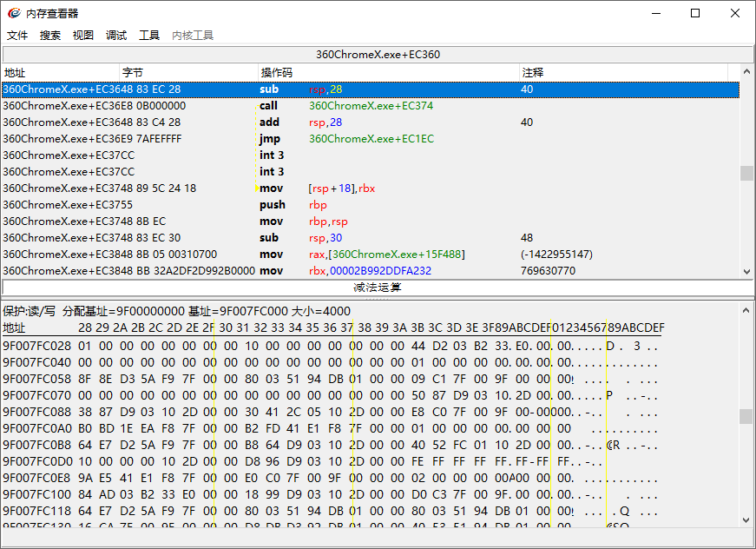The image size is (756, 549).
Task: Click the 字节 column header
Action: click(188, 73)
